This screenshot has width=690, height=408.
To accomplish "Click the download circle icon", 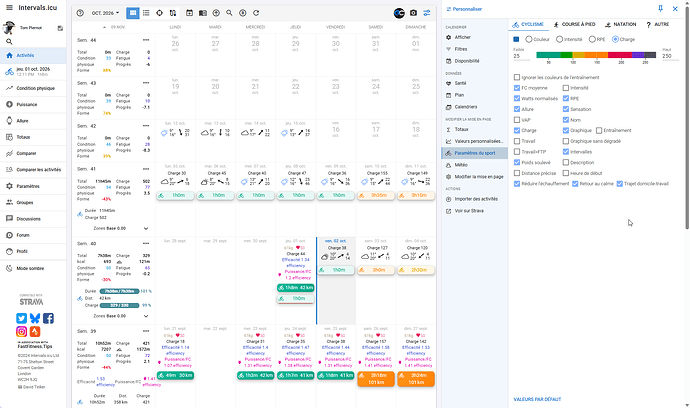I will pyautogui.click(x=242, y=13).
